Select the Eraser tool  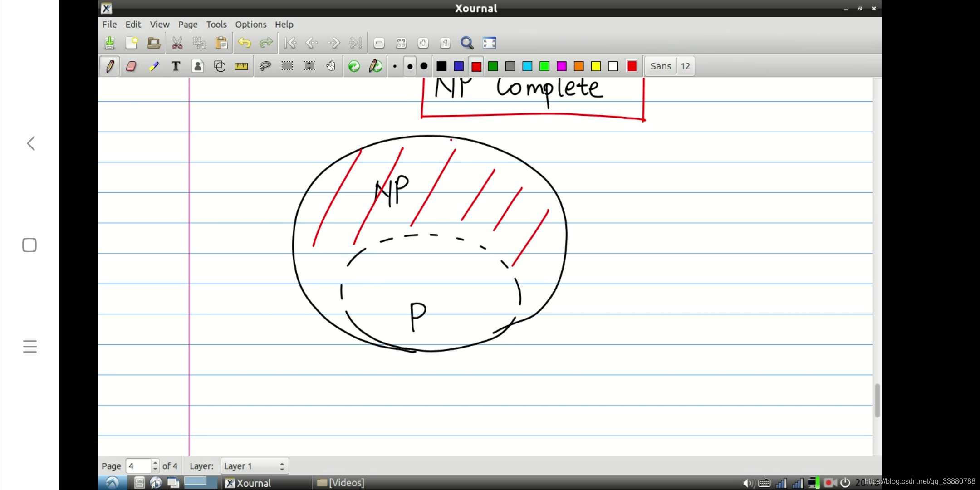point(131,66)
